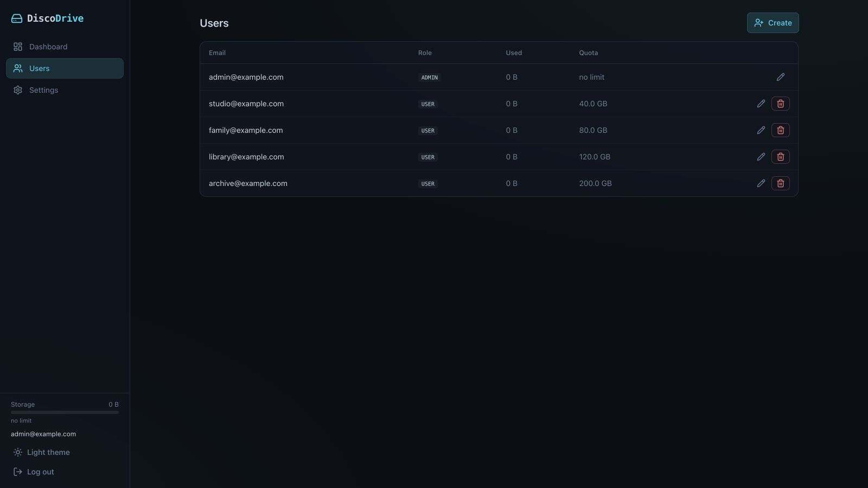Edit the family@example.com user
The width and height of the screenshot is (868, 488).
click(x=761, y=130)
